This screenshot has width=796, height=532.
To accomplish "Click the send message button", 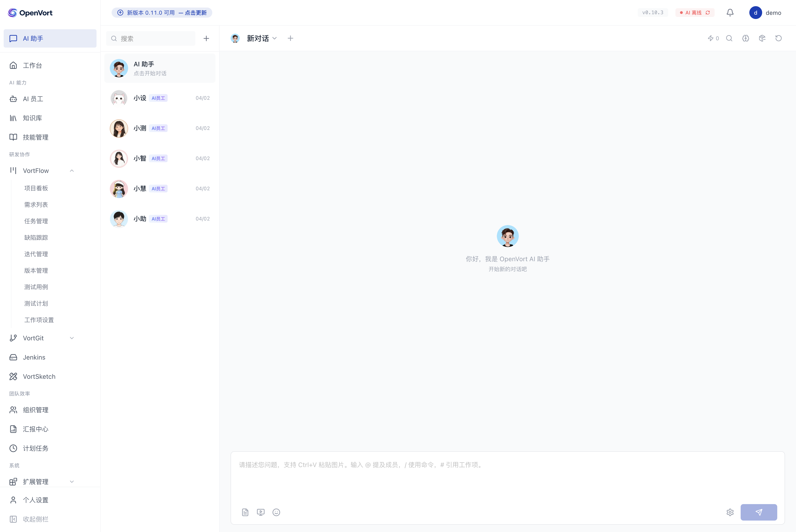I will [x=759, y=512].
